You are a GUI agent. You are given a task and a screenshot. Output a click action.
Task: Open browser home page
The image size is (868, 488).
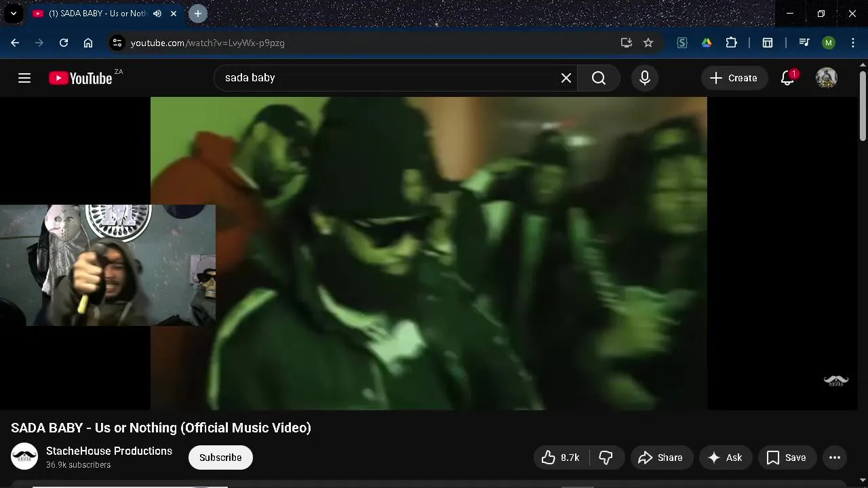[88, 43]
